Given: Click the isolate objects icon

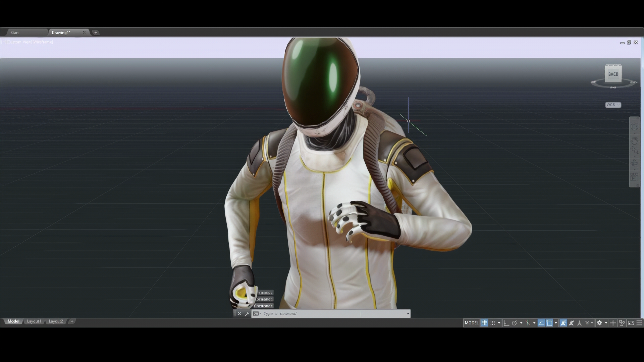Looking at the screenshot, I should [x=622, y=323].
